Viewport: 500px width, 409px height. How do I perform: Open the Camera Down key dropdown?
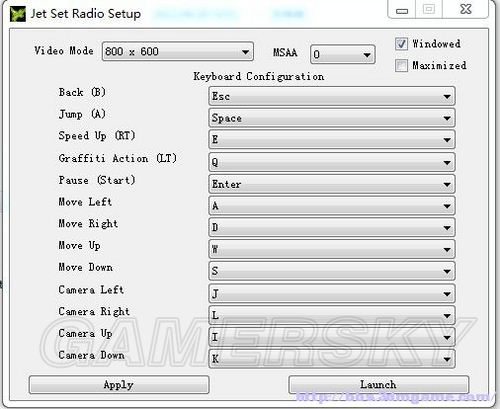point(332,359)
